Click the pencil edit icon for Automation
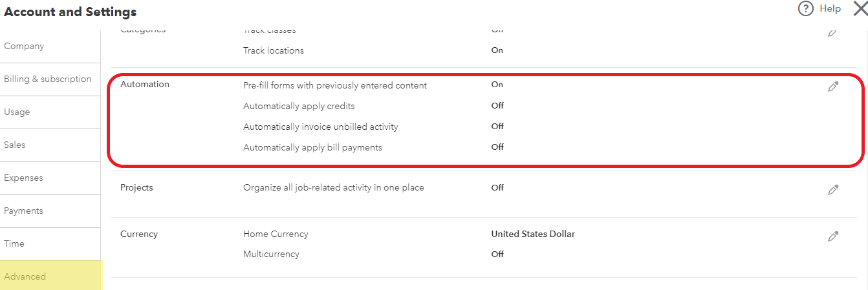This screenshot has height=290, width=868. pyautogui.click(x=833, y=87)
